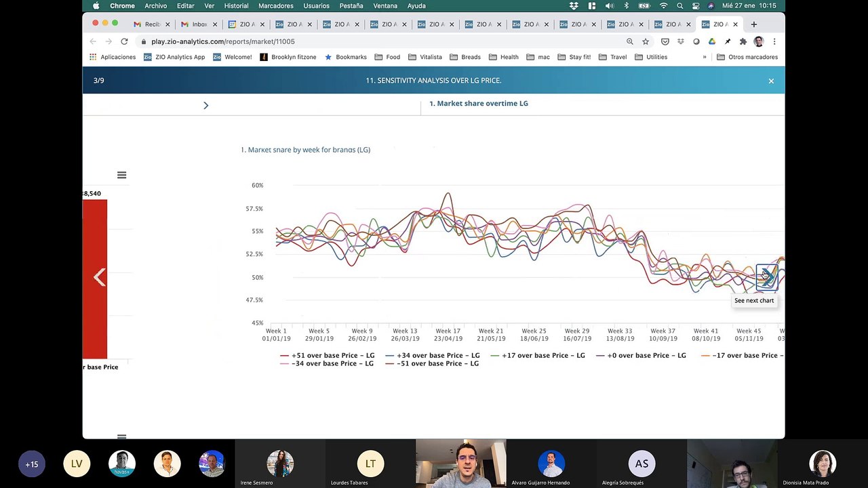Open a new browser tab
Viewport: 868px width, 488px height.
point(753,24)
